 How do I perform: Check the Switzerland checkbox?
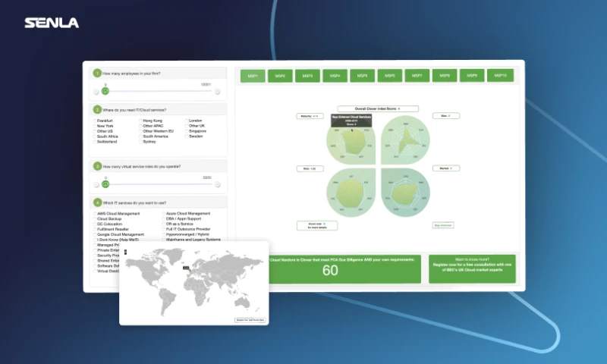[x=94, y=142]
